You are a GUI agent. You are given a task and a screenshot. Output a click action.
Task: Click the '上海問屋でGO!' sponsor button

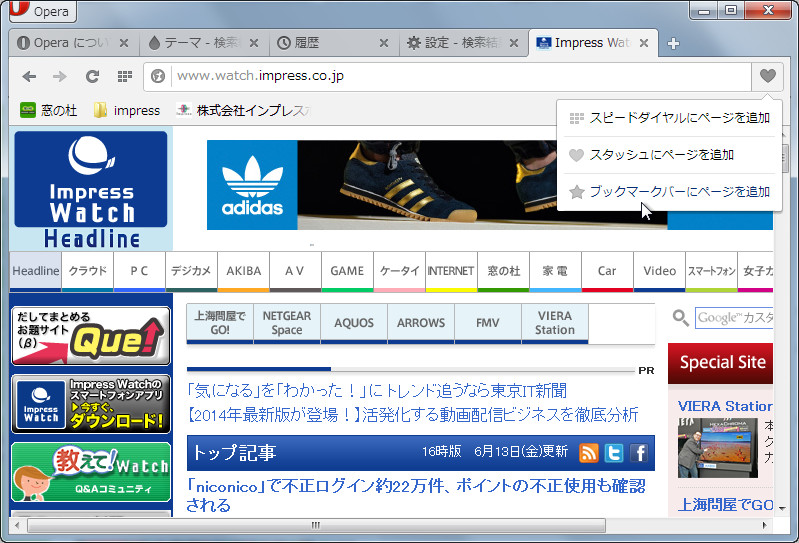click(220, 323)
